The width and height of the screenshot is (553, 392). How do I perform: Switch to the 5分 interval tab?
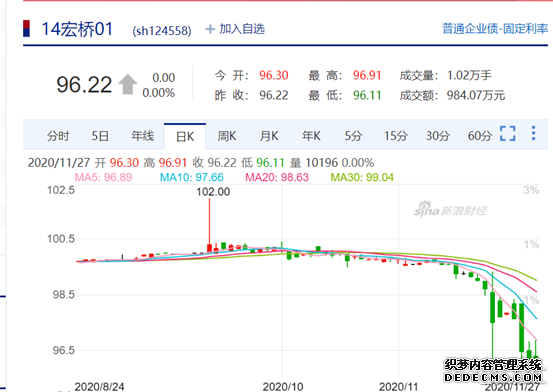353,136
